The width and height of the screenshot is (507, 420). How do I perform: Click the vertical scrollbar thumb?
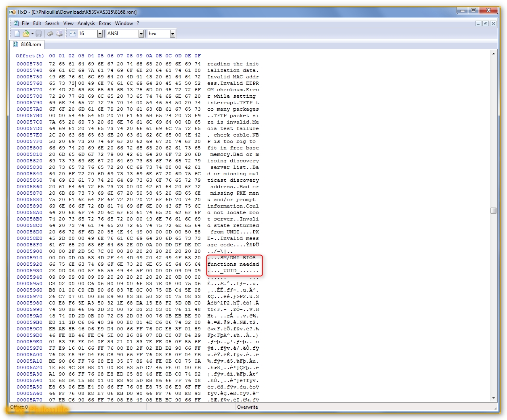(x=493, y=210)
